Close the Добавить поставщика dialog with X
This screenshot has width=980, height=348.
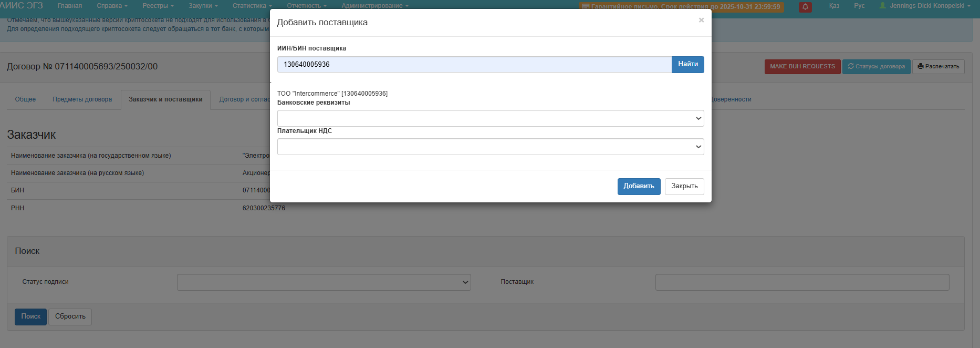tap(701, 20)
